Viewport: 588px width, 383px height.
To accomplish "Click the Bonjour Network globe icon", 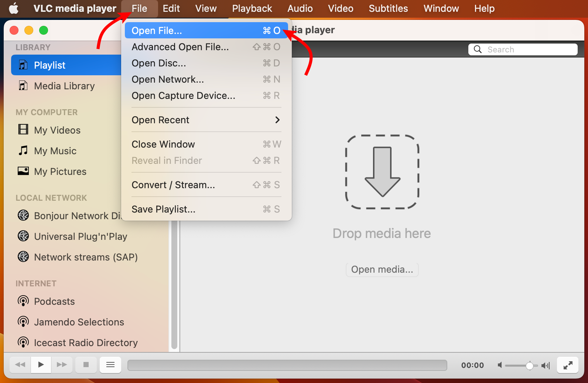I will (23, 215).
